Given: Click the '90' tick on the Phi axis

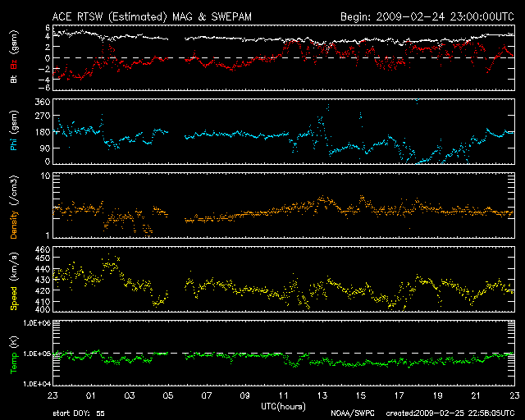Looking at the screenshot, I should (x=45, y=148).
